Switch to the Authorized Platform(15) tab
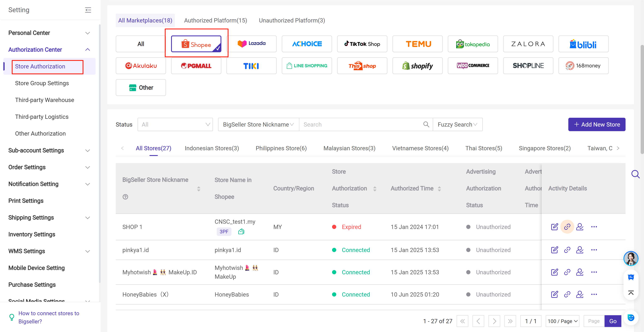The height and width of the screenshot is (332, 644). (x=216, y=20)
